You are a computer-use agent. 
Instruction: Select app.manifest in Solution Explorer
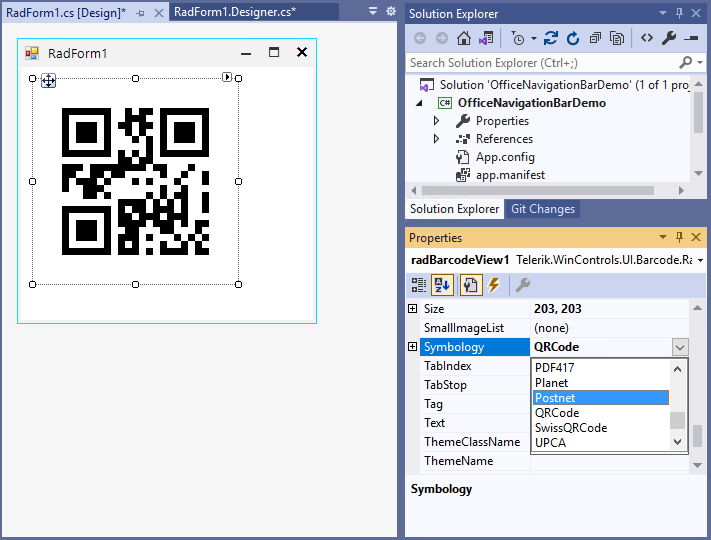coord(510,175)
